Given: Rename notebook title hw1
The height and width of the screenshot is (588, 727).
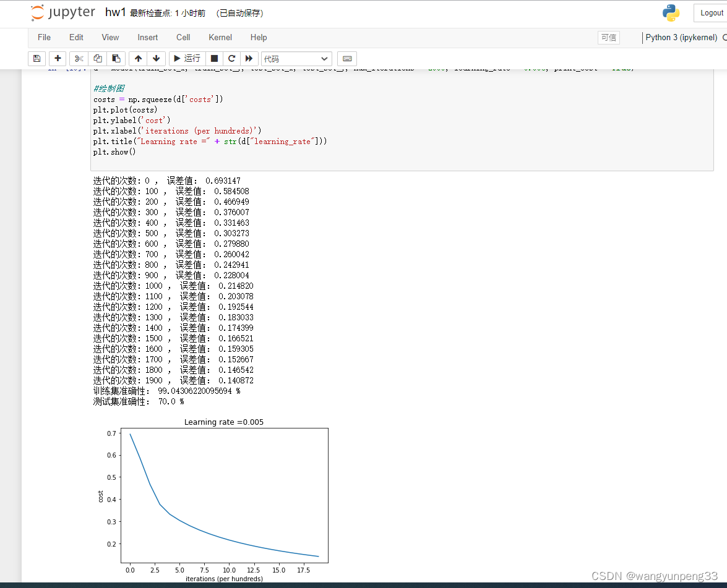Looking at the screenshot, I should pos(116,12).
